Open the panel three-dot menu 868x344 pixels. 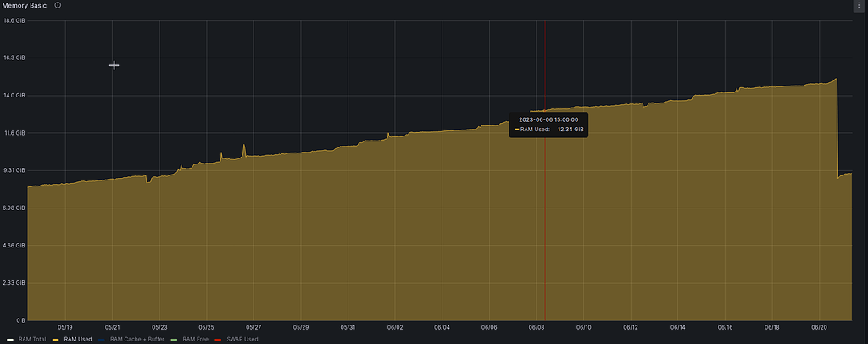[860, 5]
